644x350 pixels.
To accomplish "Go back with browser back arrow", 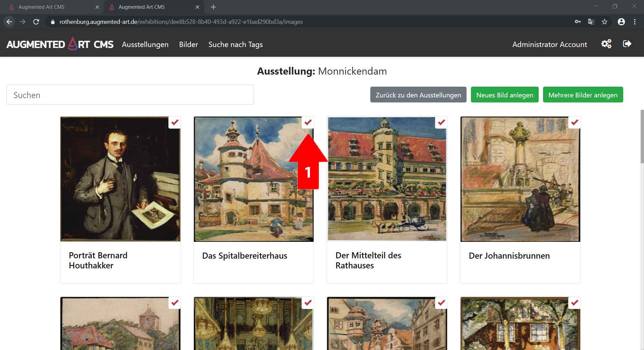I will pyautogui.click(x=9, y=22).
